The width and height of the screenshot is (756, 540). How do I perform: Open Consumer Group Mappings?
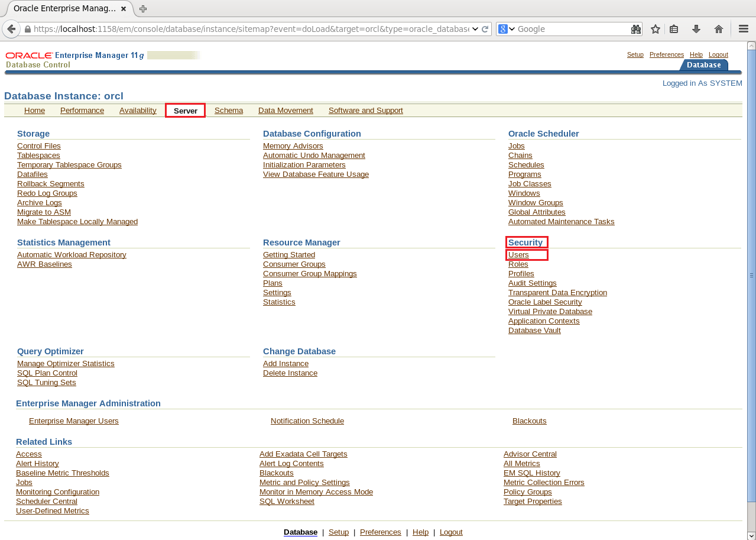310,274
